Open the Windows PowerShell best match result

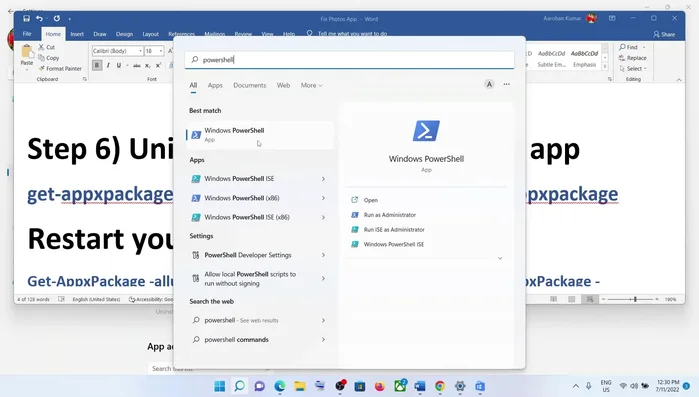point(259,135)
